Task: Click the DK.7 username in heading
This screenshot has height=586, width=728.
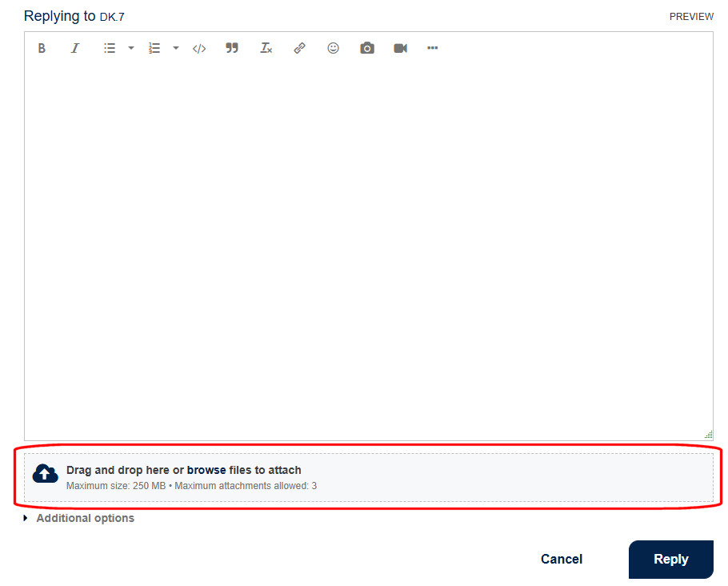Action: pos(112,17)
